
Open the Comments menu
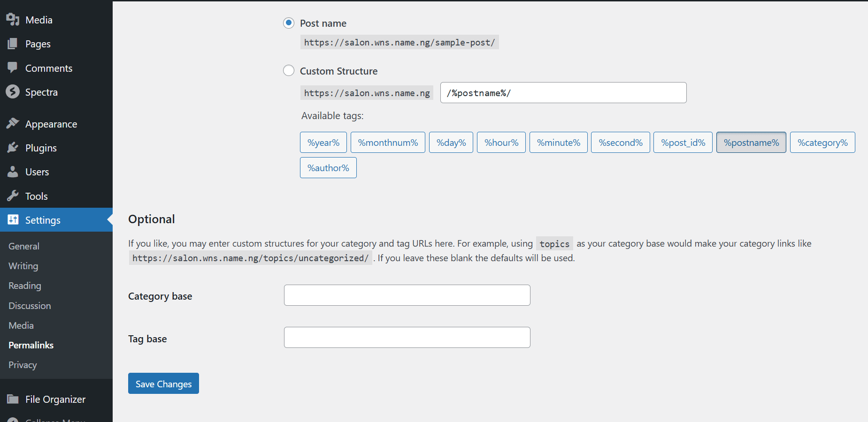coord(49,68)
